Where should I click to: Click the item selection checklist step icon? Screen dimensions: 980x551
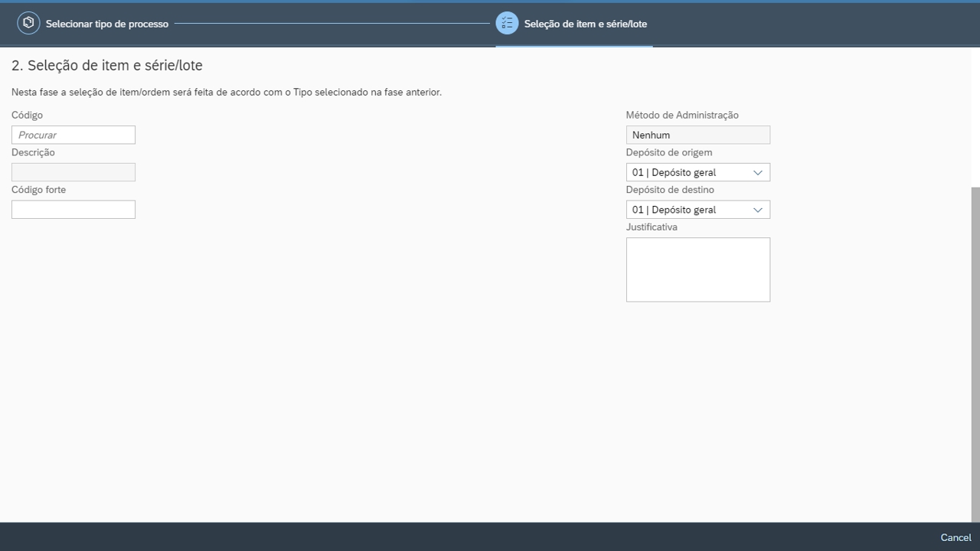(x=507, y=23)
